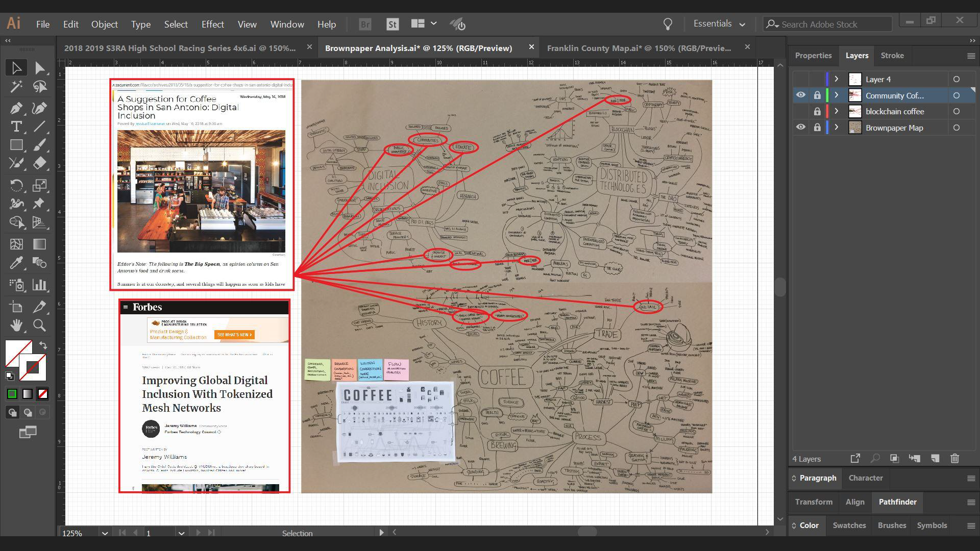The width and height of the screenshot is (980, 551).
Task: Open the Effect menu
Action: [212, 24]
